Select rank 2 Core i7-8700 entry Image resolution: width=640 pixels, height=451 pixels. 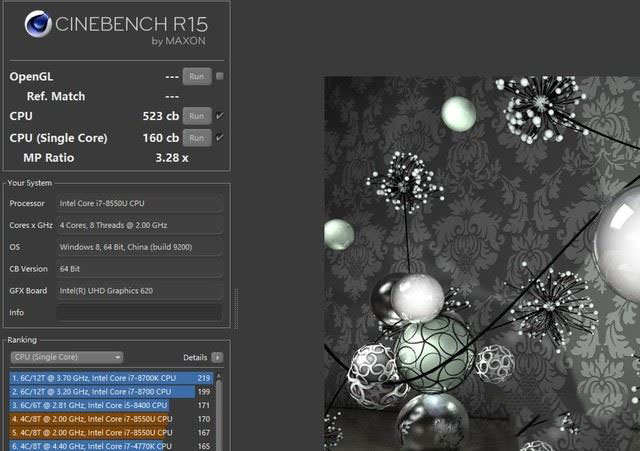pos(110,392)
